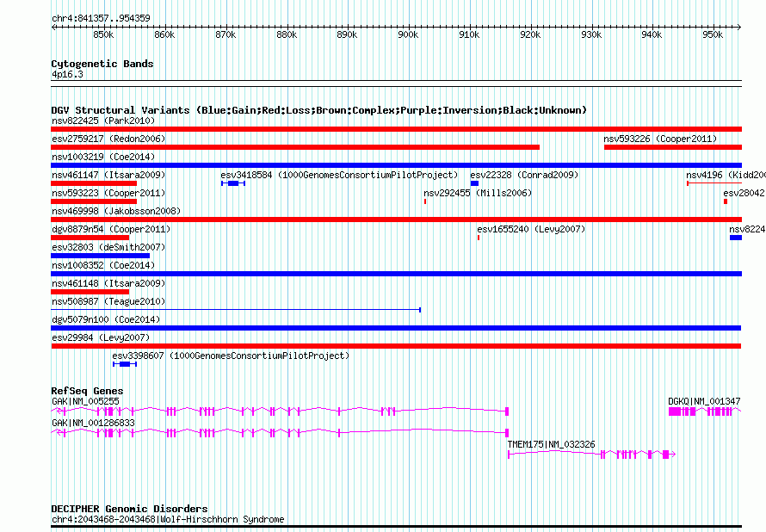Open nsv469998 (Jakobsson2008) label
The height and width of the screenshot is (532, 766).
coord(116,211)
